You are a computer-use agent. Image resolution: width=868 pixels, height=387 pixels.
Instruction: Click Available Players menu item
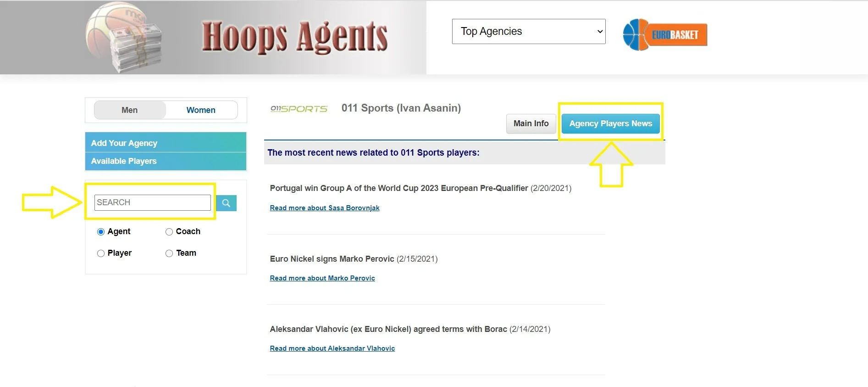pyautogui.click(x=166, y=161)
